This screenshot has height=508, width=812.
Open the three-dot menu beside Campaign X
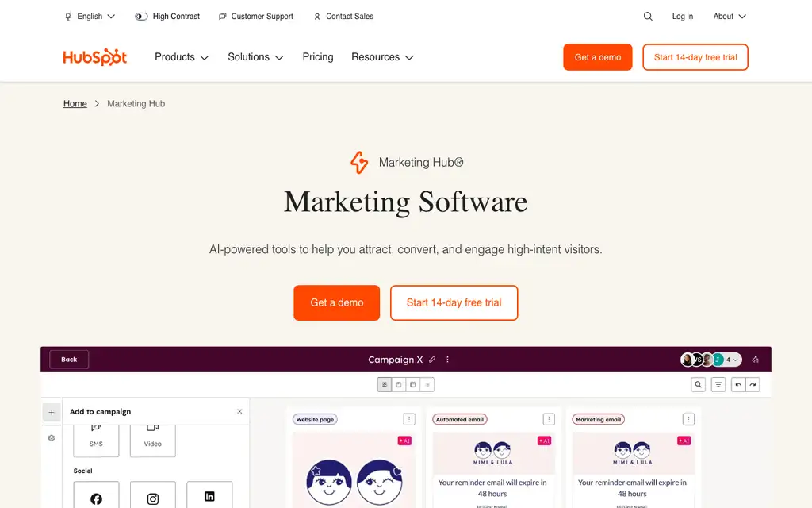point(447,360)
